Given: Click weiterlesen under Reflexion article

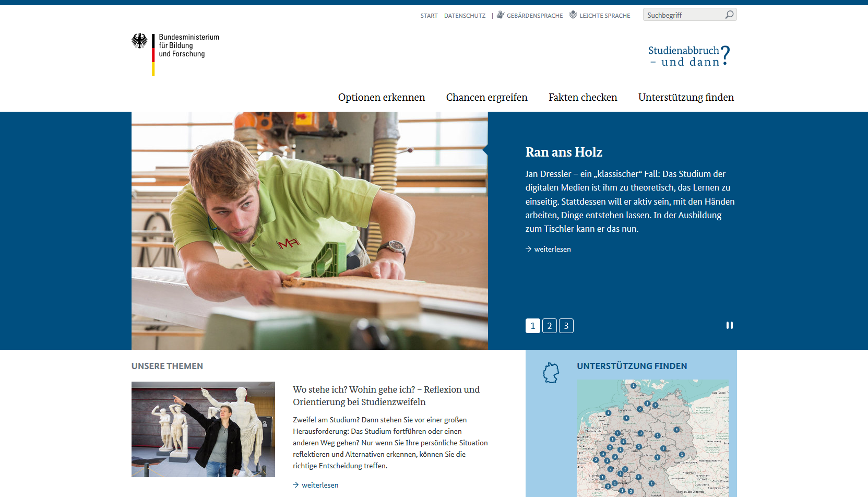Looking at the screenshot, I should 320,485.
